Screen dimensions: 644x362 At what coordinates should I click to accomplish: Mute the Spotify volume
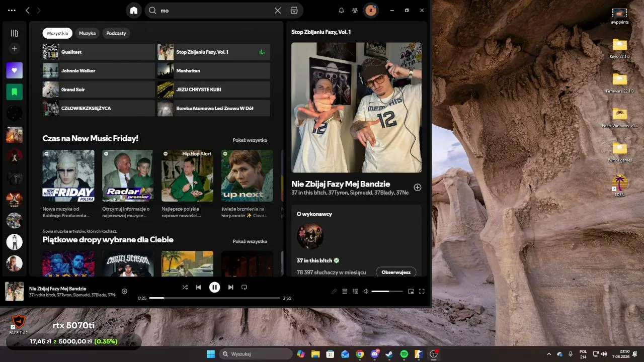pos(366,291)
